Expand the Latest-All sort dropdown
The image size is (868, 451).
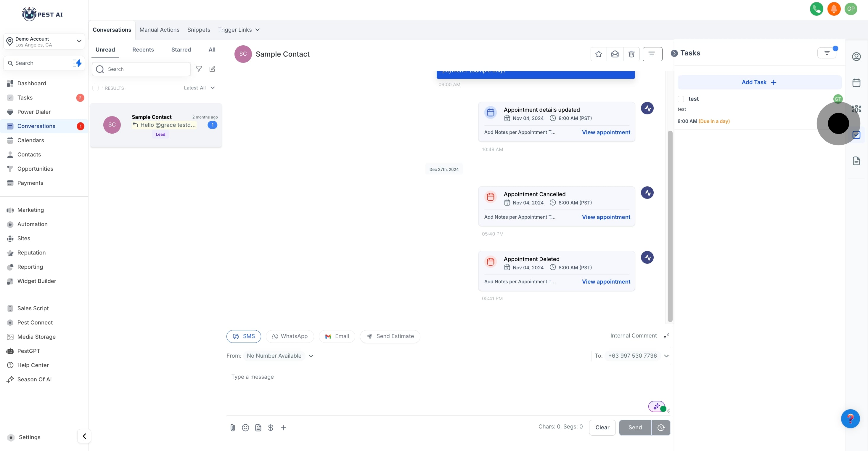click(x=199, y=88)
